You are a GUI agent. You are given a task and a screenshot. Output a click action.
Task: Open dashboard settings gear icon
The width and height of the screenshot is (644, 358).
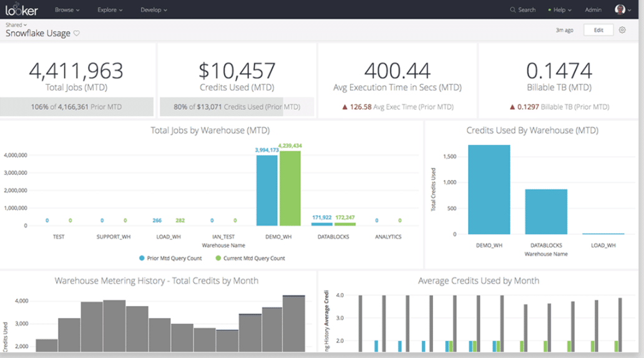pos(622,30)
